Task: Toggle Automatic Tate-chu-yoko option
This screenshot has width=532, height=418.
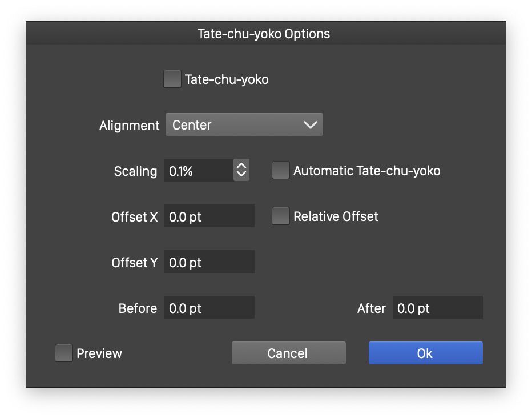Action: (280, 171)
